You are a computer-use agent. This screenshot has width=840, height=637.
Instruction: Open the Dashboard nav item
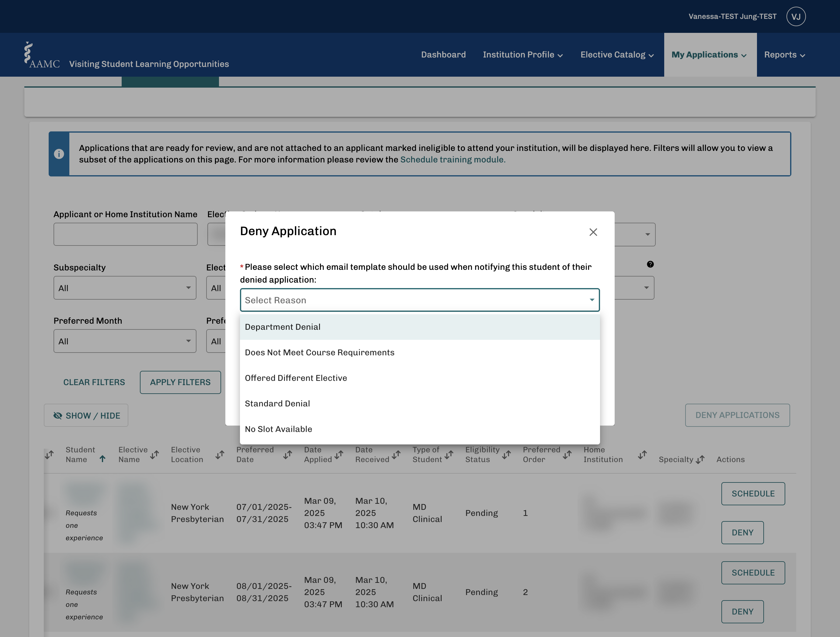tap(443, 54)
